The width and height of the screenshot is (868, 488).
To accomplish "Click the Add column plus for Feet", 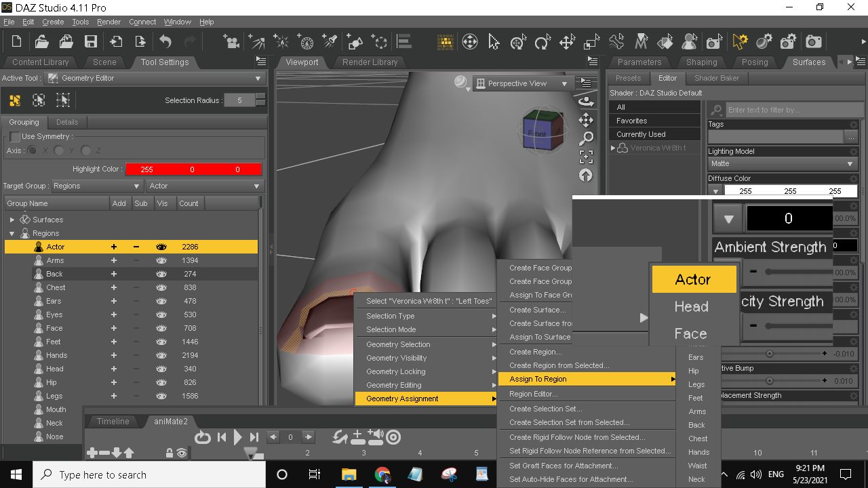I will click(114, 342).
